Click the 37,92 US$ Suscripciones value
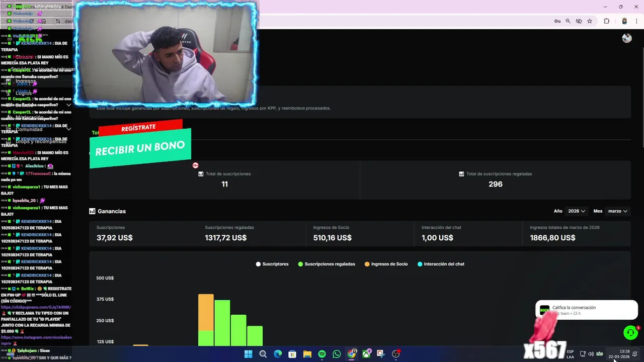Screen dimensions: 644x362 click(x=115, y=238)
